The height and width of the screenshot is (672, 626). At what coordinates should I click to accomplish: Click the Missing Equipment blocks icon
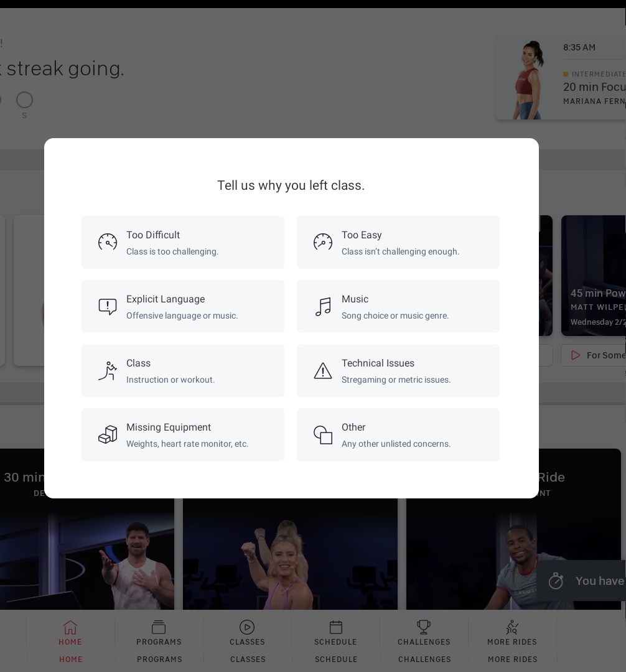108,434
